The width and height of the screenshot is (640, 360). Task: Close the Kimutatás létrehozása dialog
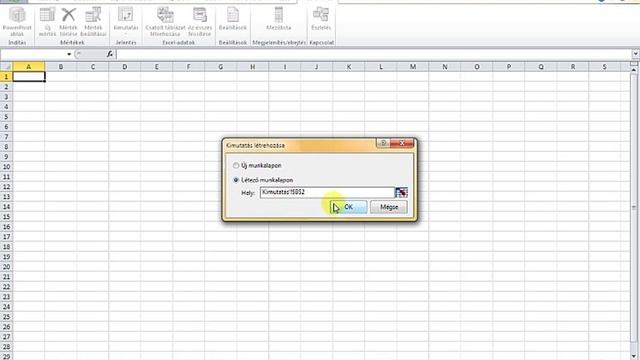402,143
